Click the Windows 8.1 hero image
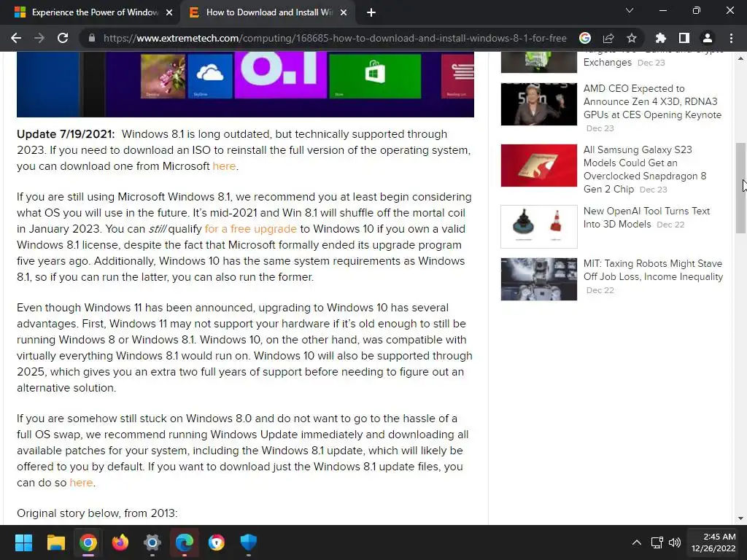The height and width of the screenshot is (560, 747). 245,84
